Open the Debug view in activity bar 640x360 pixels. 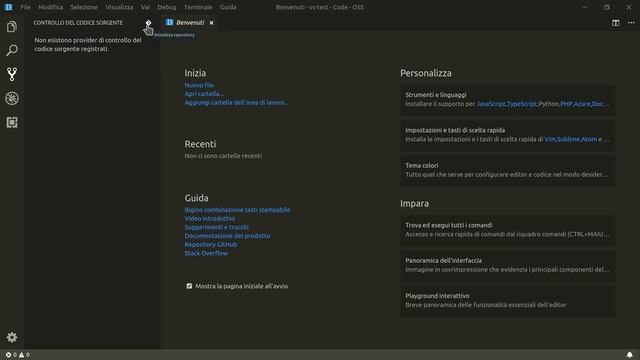[12, 98]
